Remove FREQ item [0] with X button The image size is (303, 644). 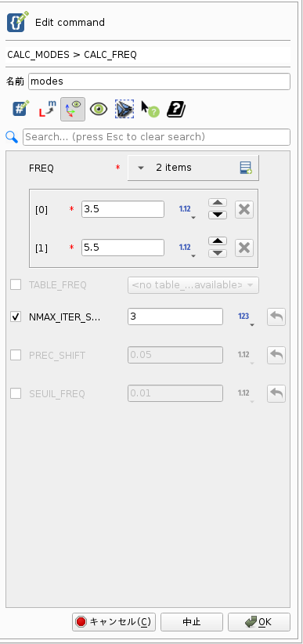(x=243, y=209)
